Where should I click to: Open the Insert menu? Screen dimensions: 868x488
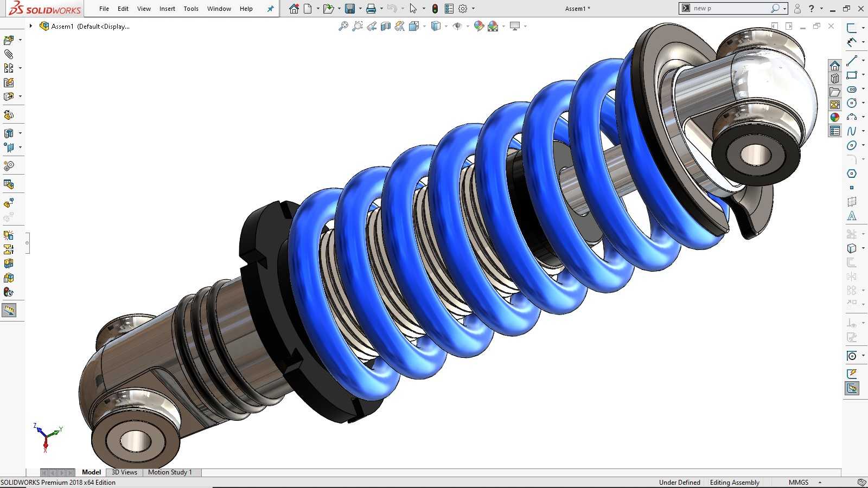(x=167, y=9)
